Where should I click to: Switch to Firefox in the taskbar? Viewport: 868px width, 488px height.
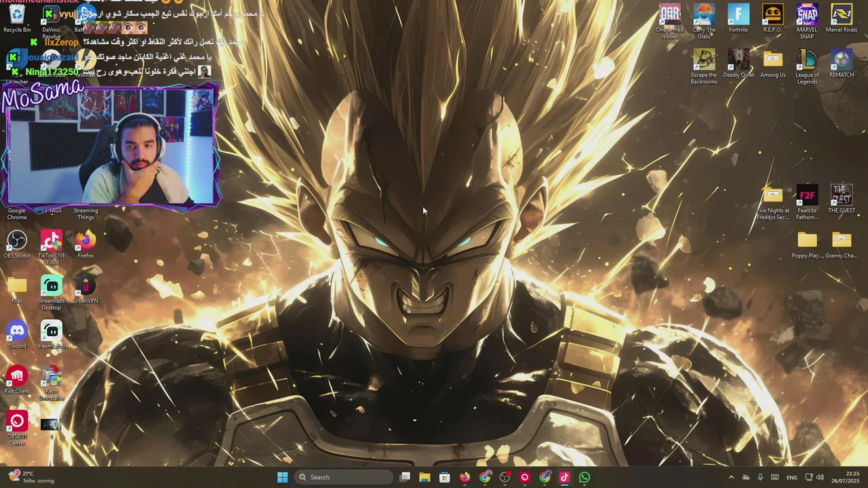click(465, 477)
